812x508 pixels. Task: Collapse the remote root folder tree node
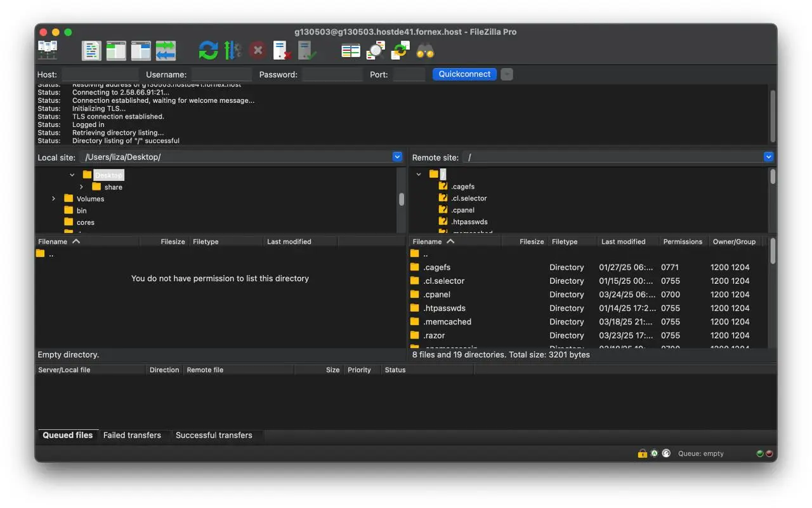tap(419, 174)
